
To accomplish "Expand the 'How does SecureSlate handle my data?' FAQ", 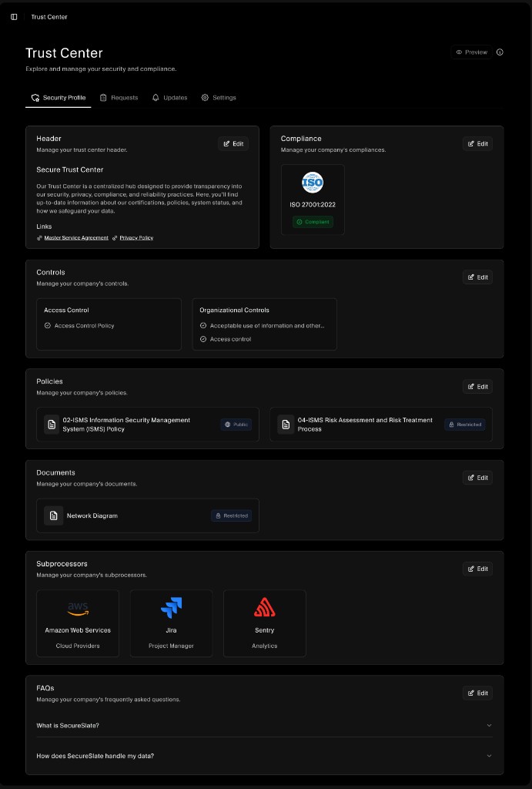I will 265,756.
